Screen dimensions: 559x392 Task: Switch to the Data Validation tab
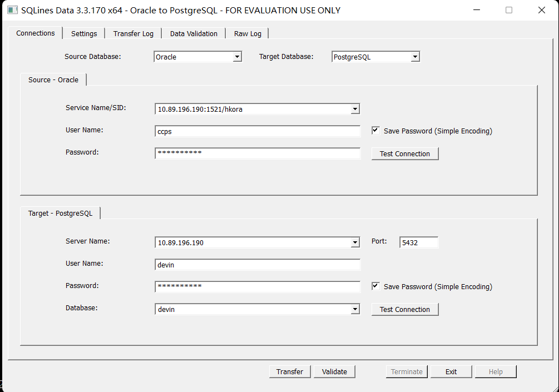(x=194, y=33)
